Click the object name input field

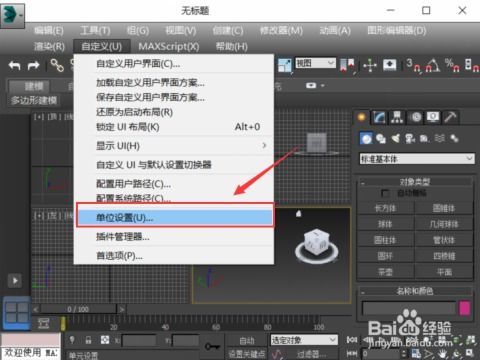(409, 308)
